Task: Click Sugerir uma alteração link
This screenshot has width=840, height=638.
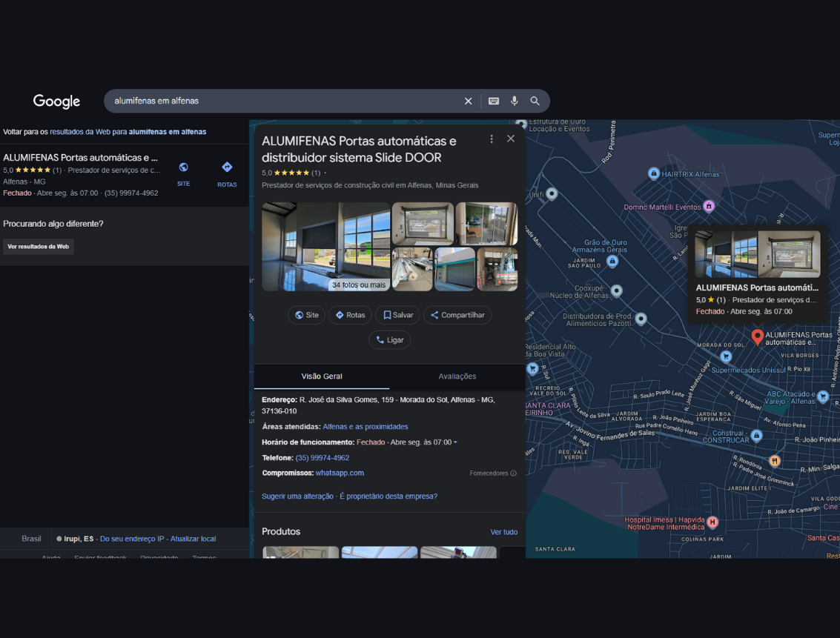Action: click(297, 496)
